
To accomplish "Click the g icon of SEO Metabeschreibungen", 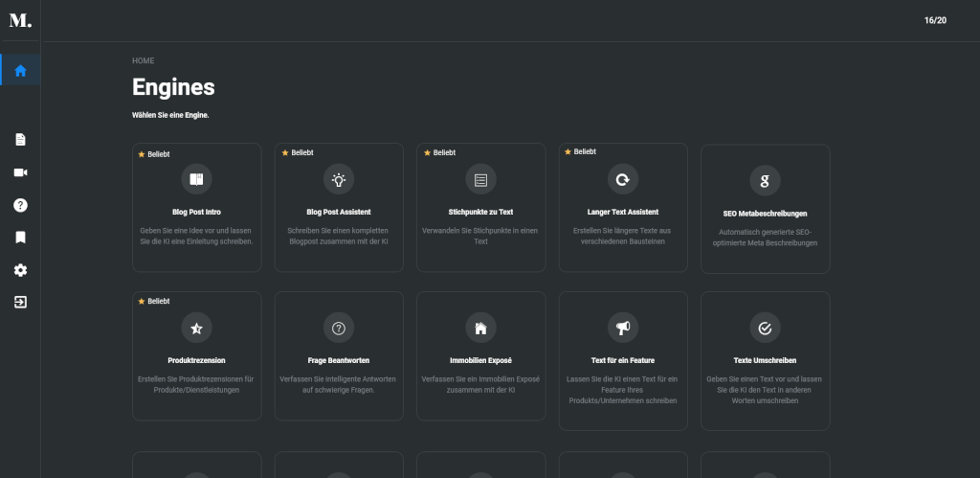I will pyautogui.click(x=765, y=181).
